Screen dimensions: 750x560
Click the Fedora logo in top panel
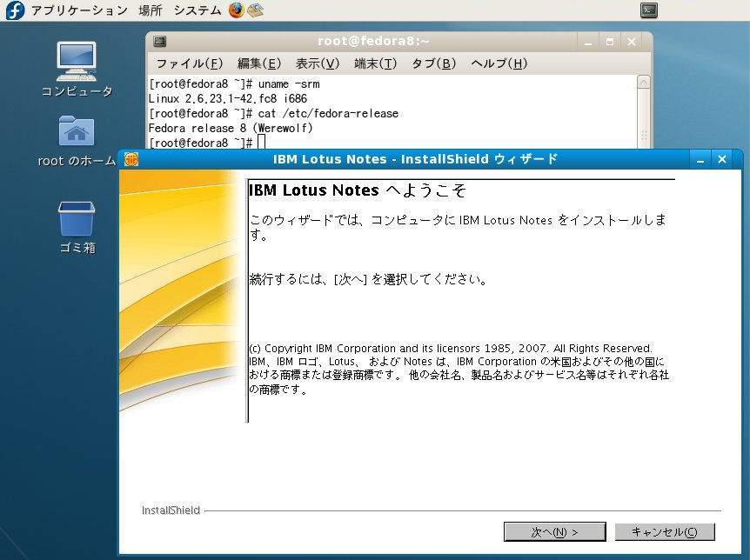pos(15,10)
